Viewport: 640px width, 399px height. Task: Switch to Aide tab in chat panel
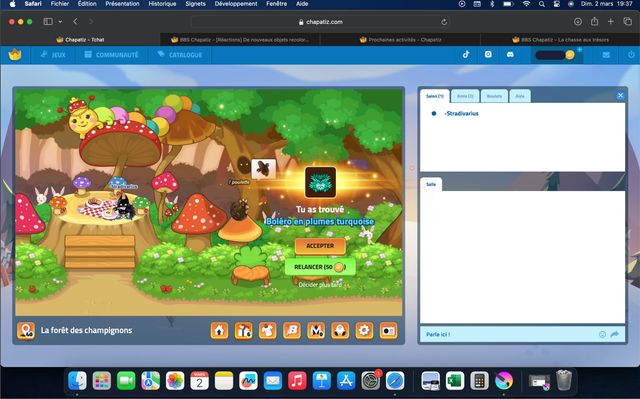(x=520, y=96)
